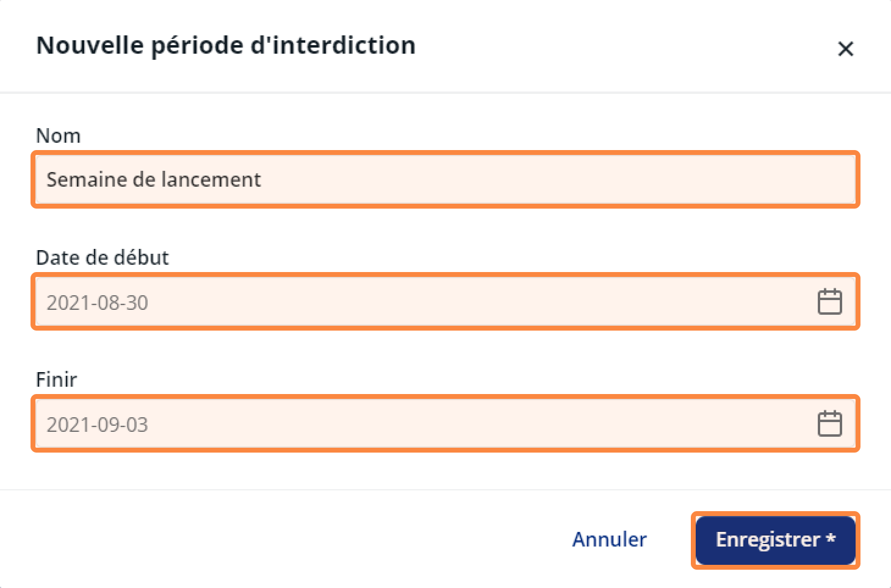Click the Nom field label
Screen dimensions: 891x588
58,135
